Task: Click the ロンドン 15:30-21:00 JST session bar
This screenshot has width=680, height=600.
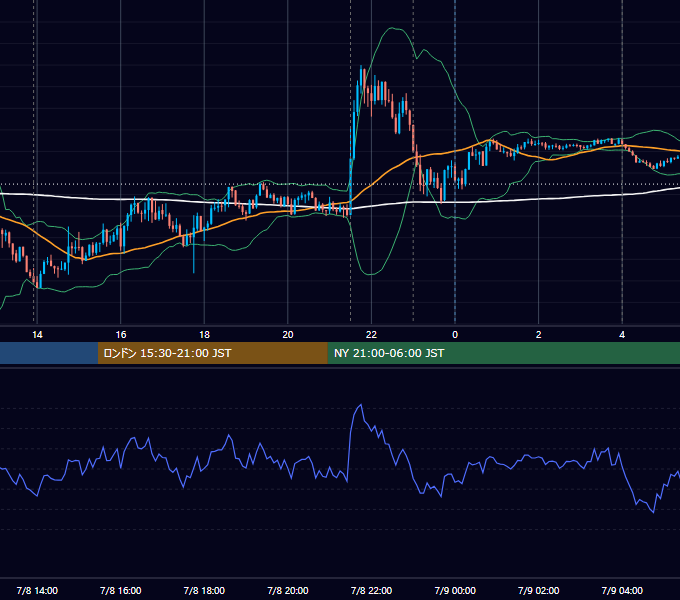Action: pos(212,353)
